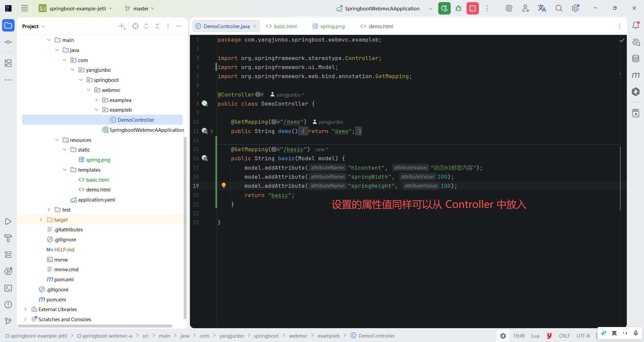Switch to demo.html editor tab
The height and width of the screenshot is (342, 644).
pyautogui.click(x=377, y=26)
